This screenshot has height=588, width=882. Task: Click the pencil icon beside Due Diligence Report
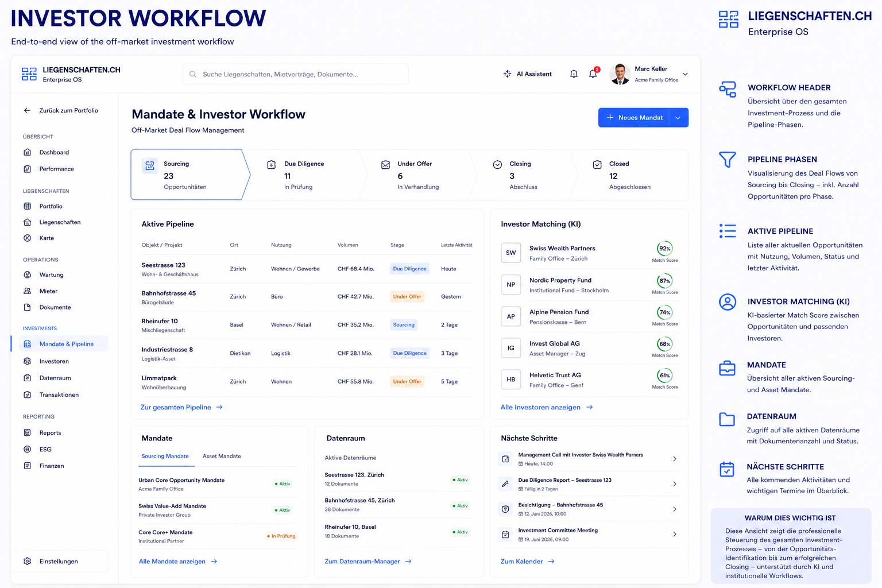(505, 484)
